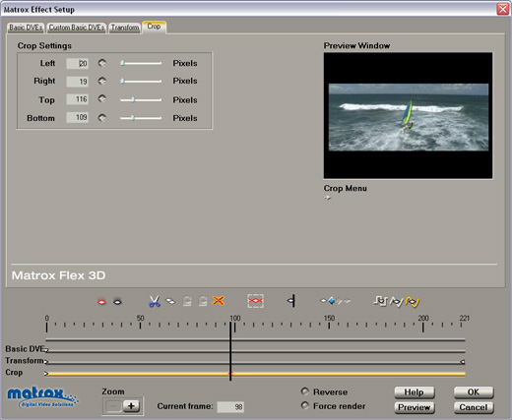The image size is (512, 420).
Task: Click the copy keyframe icon after scissors
Action: pos(170,301)
